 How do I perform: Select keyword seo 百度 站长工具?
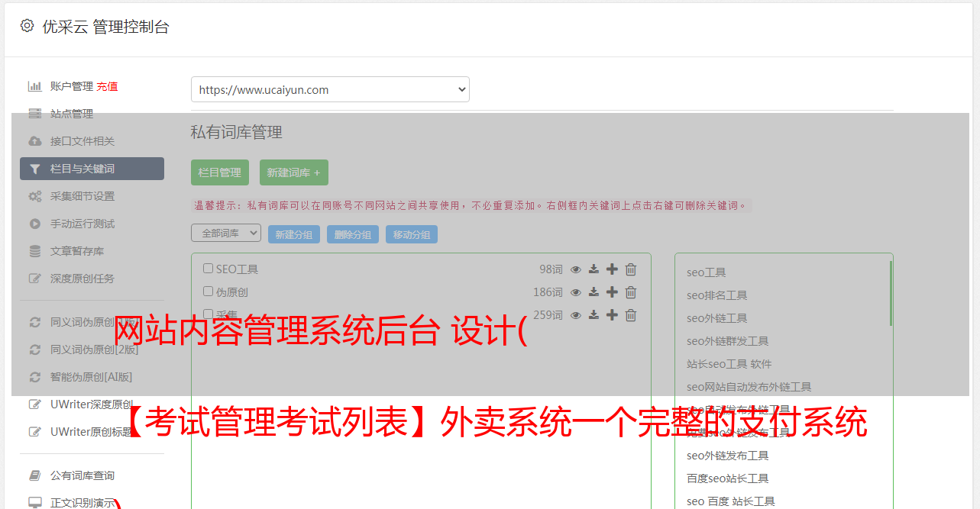tap(730, 501)
